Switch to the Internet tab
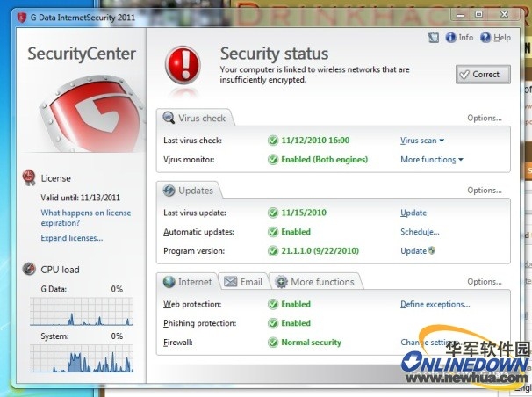 (x=188, y=282)
